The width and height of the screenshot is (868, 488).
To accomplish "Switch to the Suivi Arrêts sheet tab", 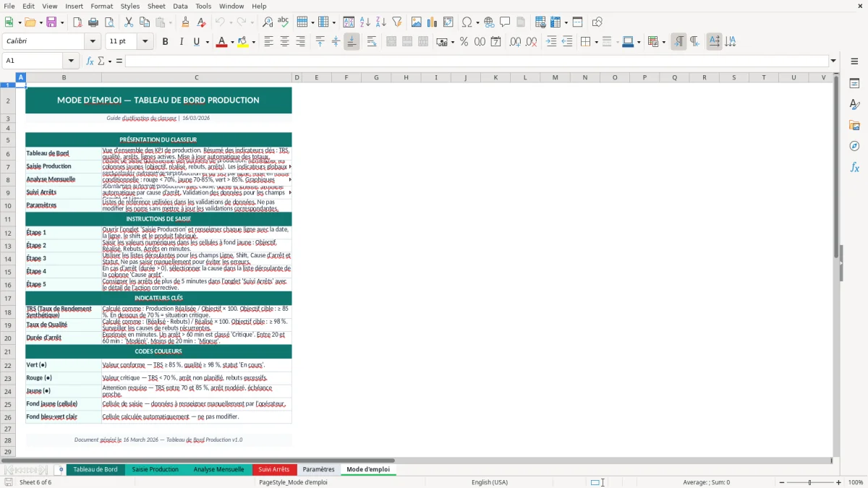I will tap(273, 469).
